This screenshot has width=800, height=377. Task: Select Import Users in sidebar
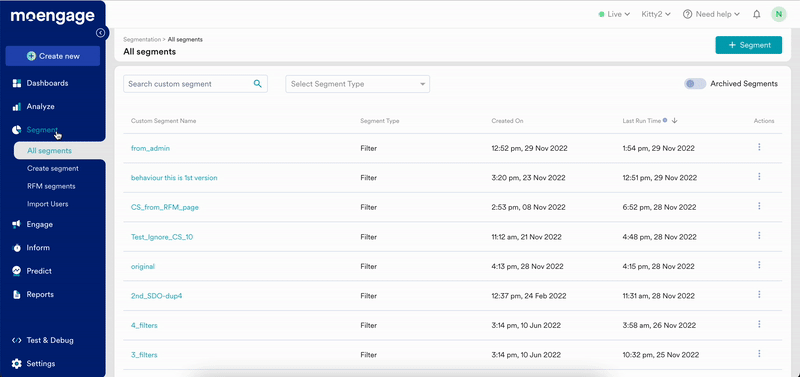[x=47, y=204]
